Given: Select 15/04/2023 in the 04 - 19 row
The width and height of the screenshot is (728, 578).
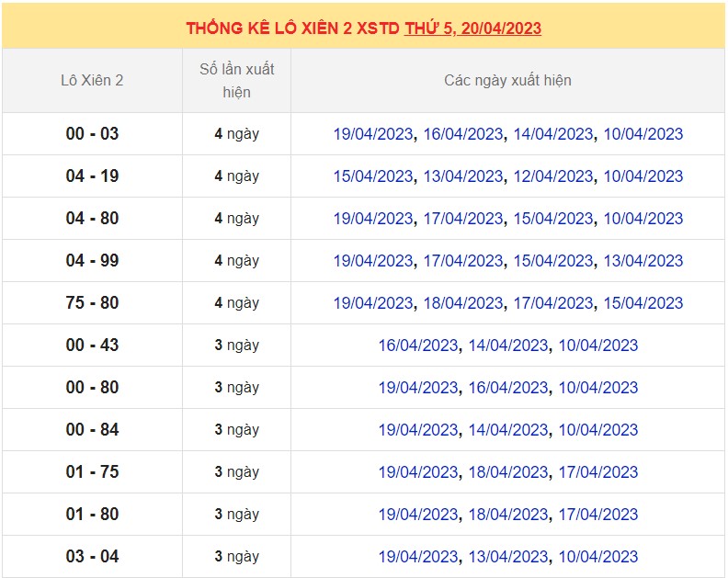Looking at the screenshot, I should point(372,176).
